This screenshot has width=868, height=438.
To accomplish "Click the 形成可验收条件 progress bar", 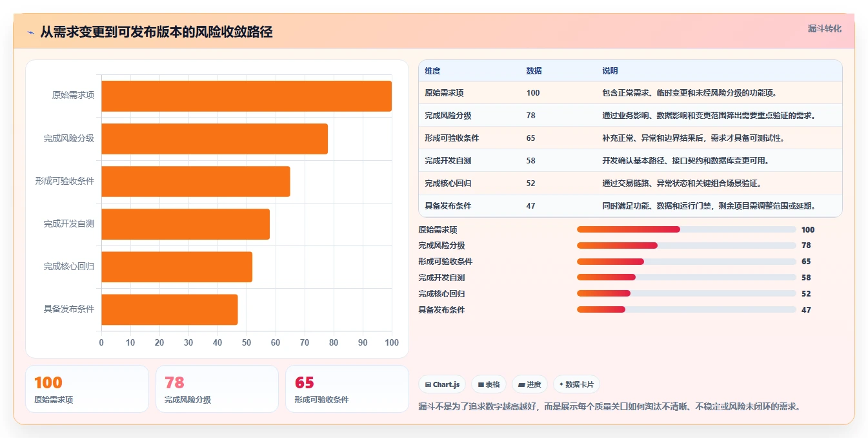I will point(687,262).
